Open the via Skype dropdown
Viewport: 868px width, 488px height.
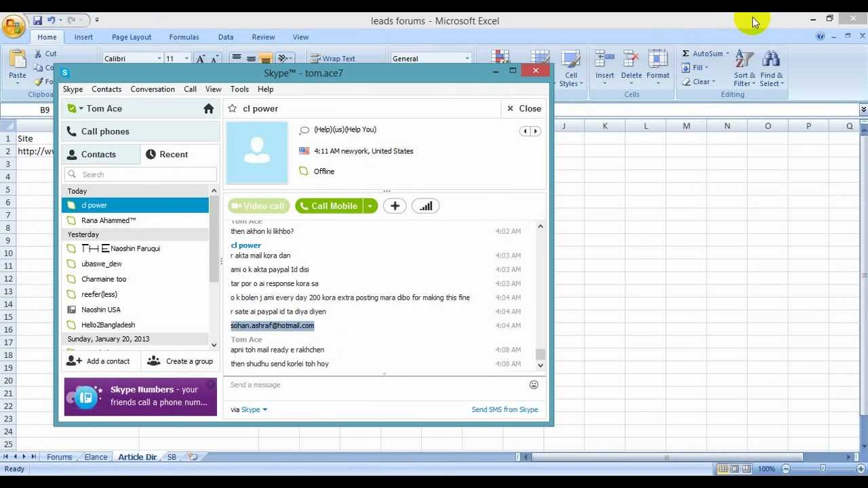click(x=254, y=409)
